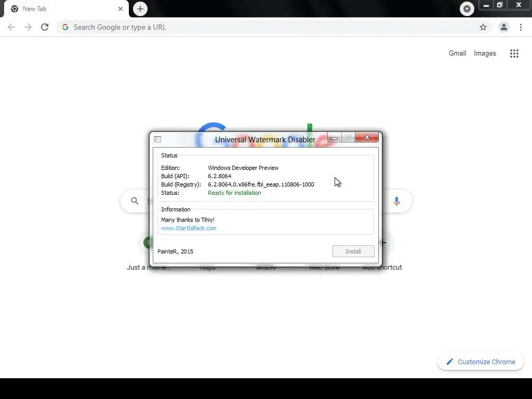Open the Watermark Disabler window system icon

pyautogui.click(x=157, y=139)
